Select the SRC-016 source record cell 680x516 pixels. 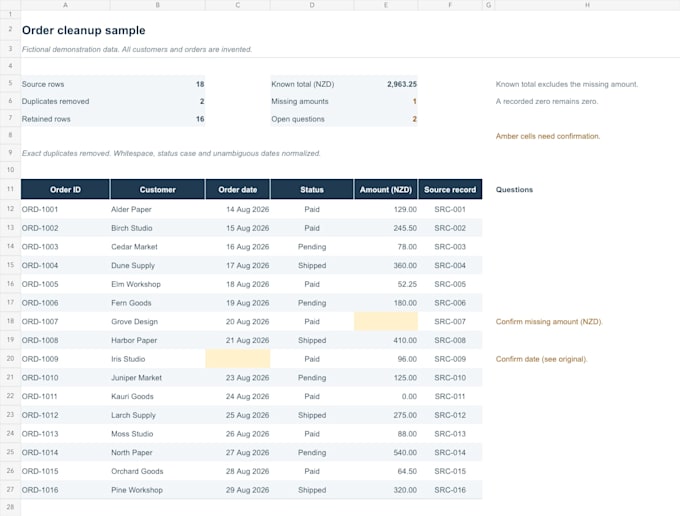pyautogui.click(x=450, y=490)
